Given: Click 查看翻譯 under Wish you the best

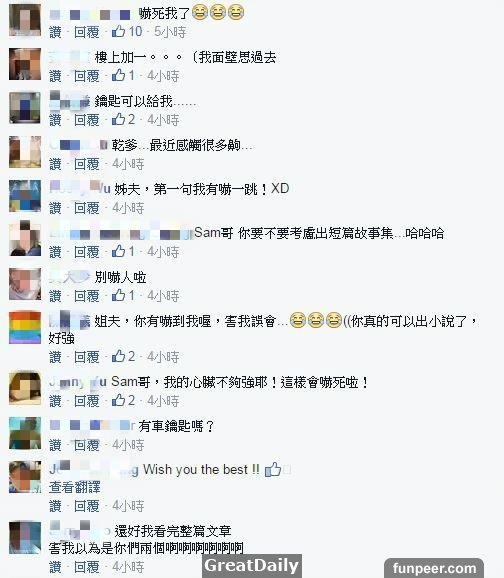Looking at the screenshot, I should tap(74, 487).
